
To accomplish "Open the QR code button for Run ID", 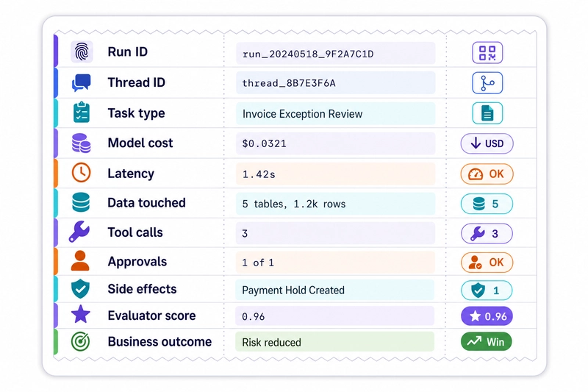I will [x=487, y=52].
